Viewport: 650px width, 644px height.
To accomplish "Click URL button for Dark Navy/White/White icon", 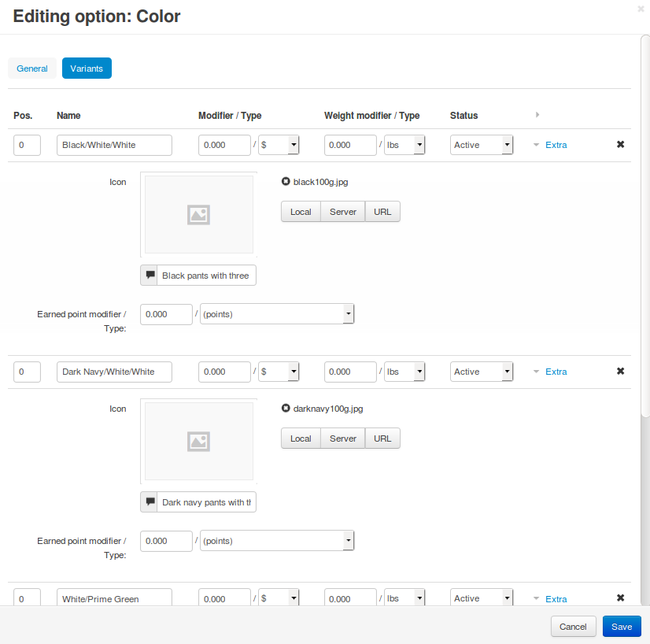I will point(382,439).
